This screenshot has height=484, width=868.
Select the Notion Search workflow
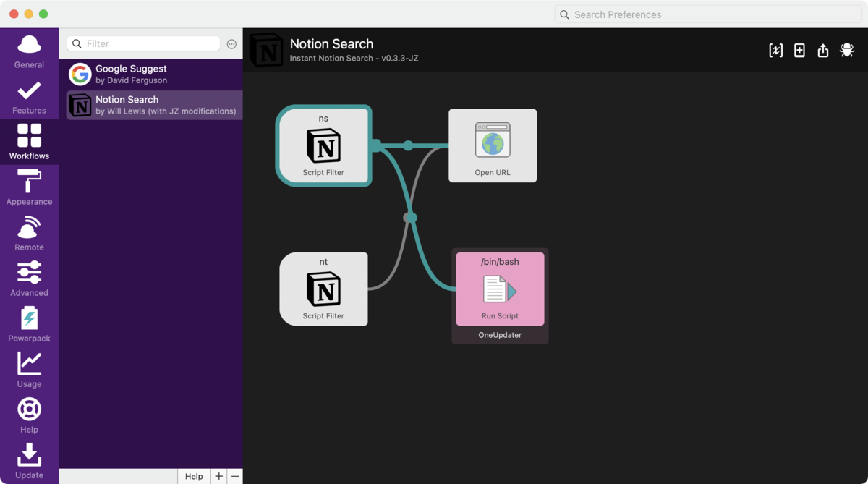[154, 105]
